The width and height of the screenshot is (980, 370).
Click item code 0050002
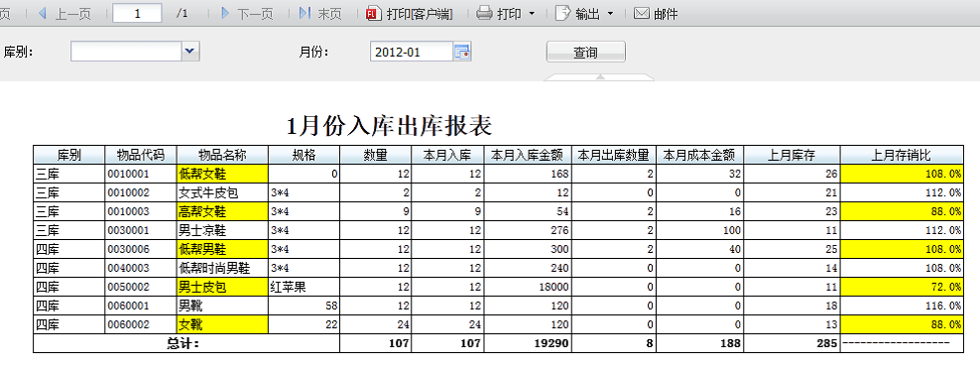click(141, 287)
